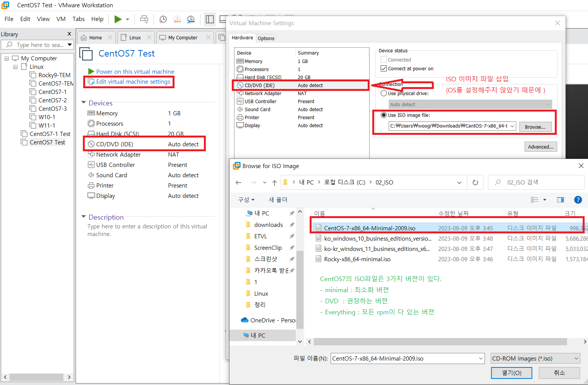
Task: Click the Memory device icon in Devices list
Action: (x=91, y=113)
